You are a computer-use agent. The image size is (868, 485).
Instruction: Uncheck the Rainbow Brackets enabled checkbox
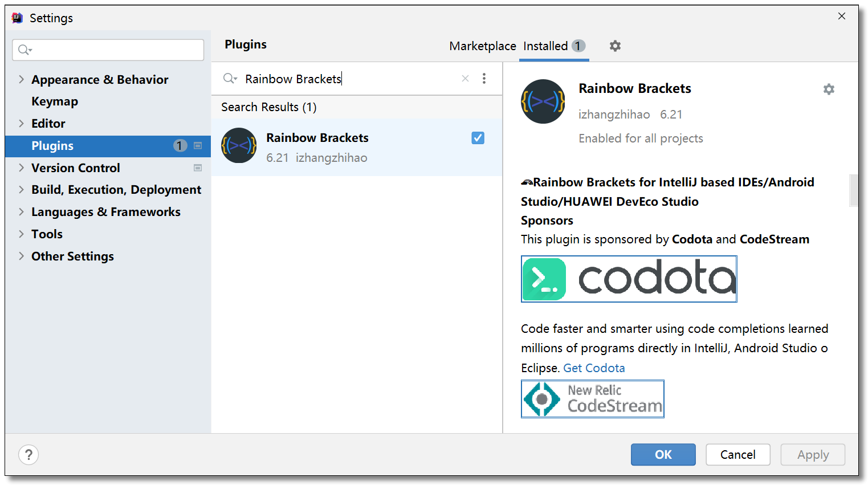tap(478, 138)
